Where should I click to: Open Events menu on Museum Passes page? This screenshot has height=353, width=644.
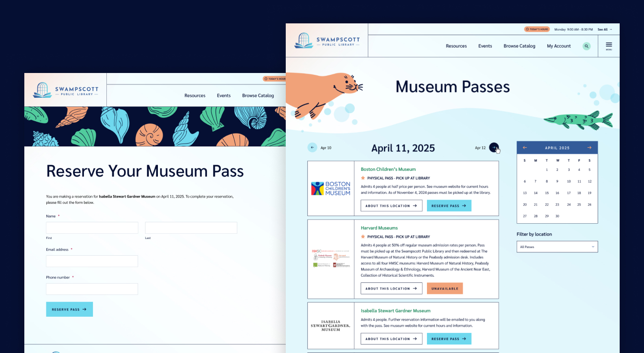point(485,46)
